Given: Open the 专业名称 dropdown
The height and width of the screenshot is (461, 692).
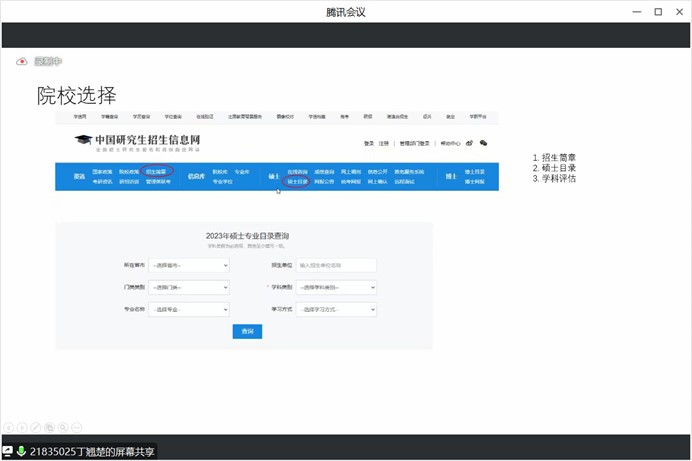Looking at the screenshot, I should [189, 310].
